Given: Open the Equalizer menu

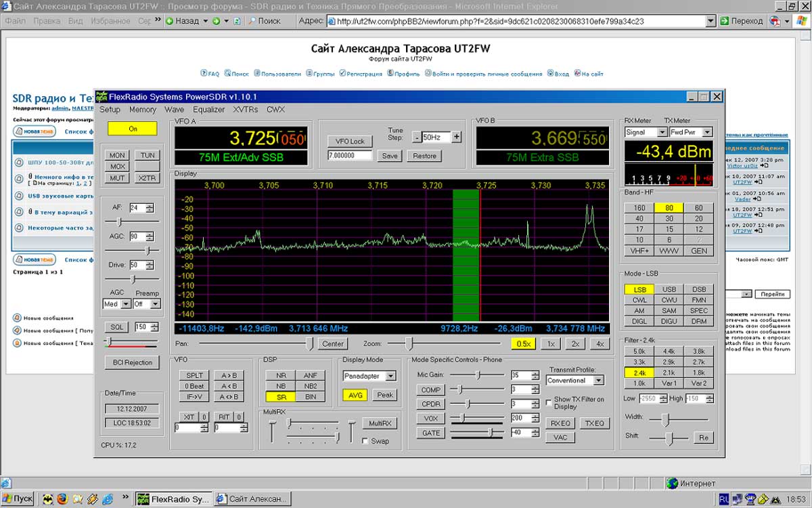Looking at the screenshot, I should pos(208,110).
